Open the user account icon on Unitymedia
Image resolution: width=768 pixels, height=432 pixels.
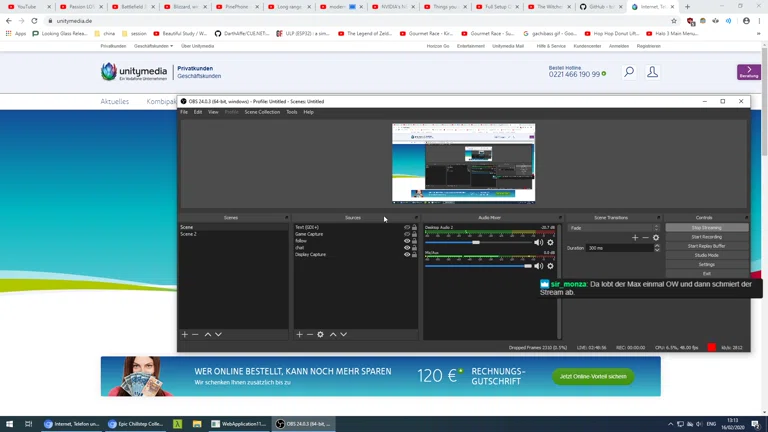point(652,72)
